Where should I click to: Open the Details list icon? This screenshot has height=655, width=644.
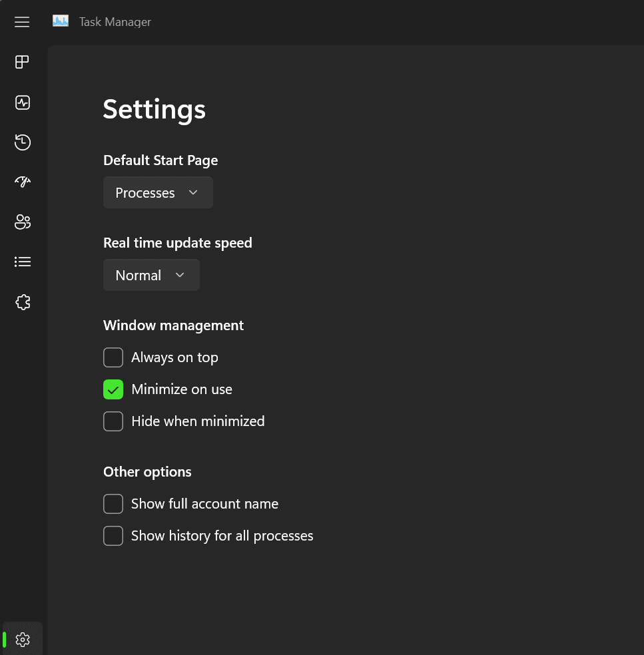23,262
